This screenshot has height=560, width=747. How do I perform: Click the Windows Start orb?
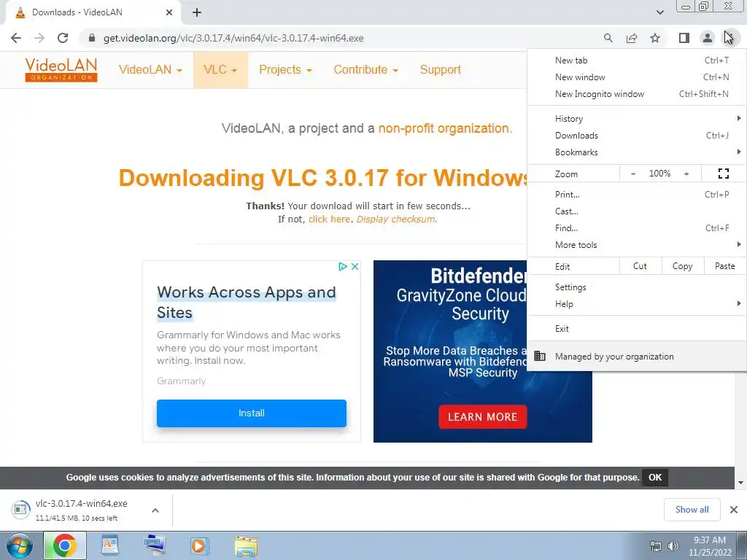tap(19, 545)
